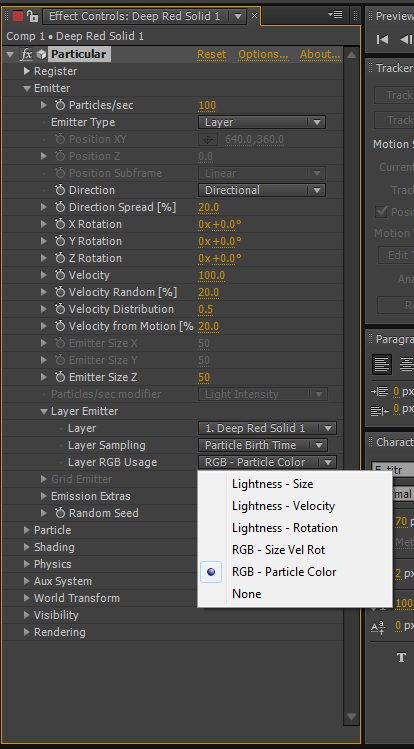Toggle the fx switch for Particular
The image size is (414, 749).
(x=26, y=54)
